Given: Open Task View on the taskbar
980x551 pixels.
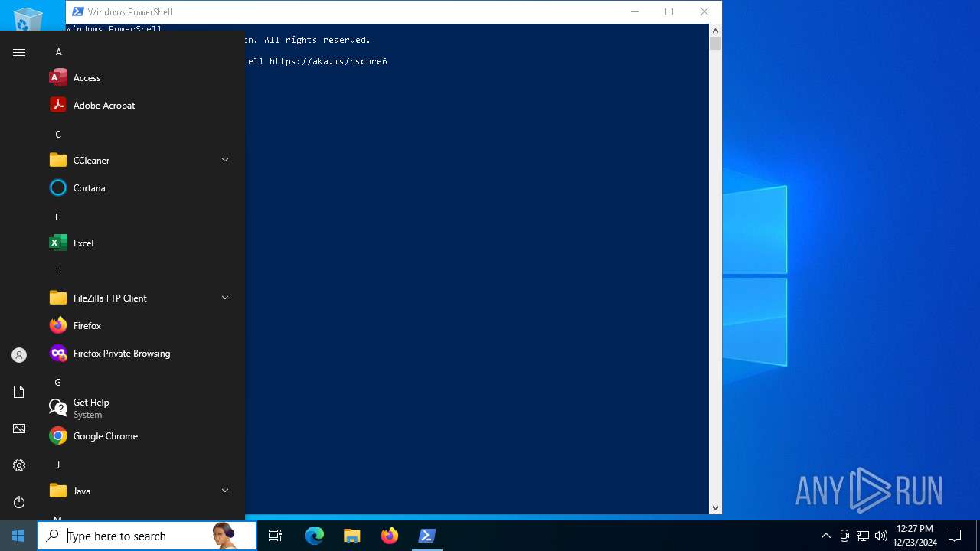Looking at the screenshot, I should [x=276, y=536].
